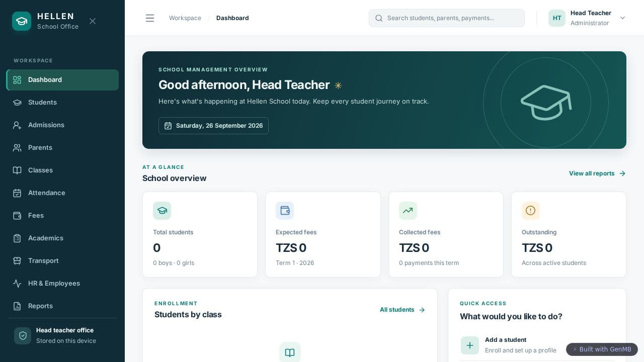Follow the All students link

point(403,310)
